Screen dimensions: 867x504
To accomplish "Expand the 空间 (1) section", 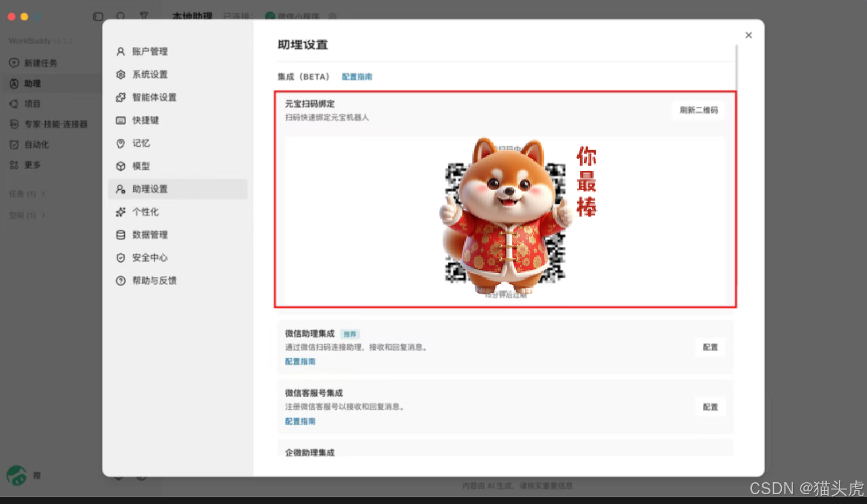I will [27, 215].
